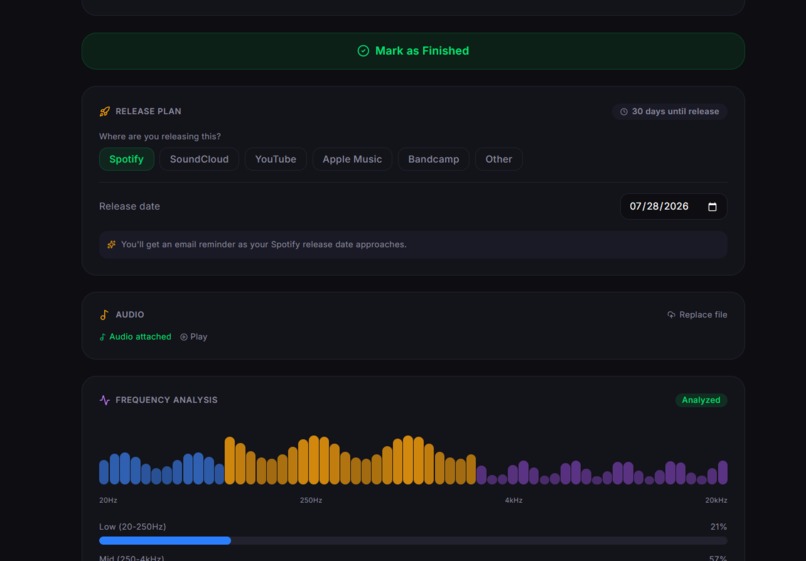Click the Audio attached label

click(x=140, y=337)
